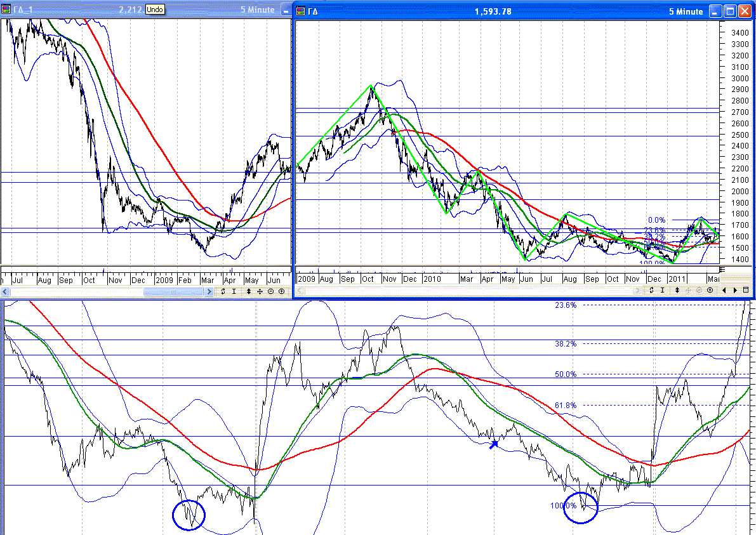Click refresh icon in right ΓΔ chart toolbar
This screenshot has width=756, height=535.
652,290
